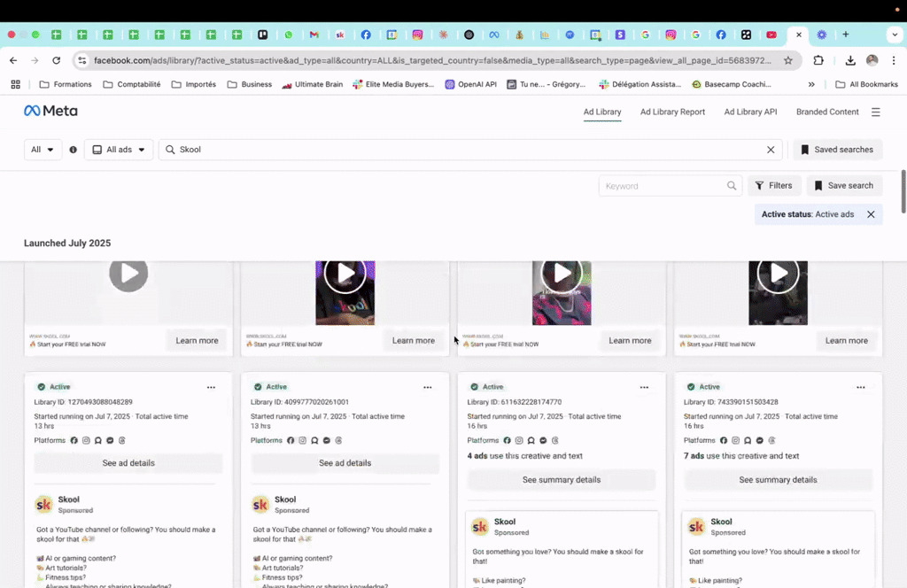Screen dimensions: 907x588
Task: Click Skool avatar on first ad card
Action: click(x=44, y=505)
